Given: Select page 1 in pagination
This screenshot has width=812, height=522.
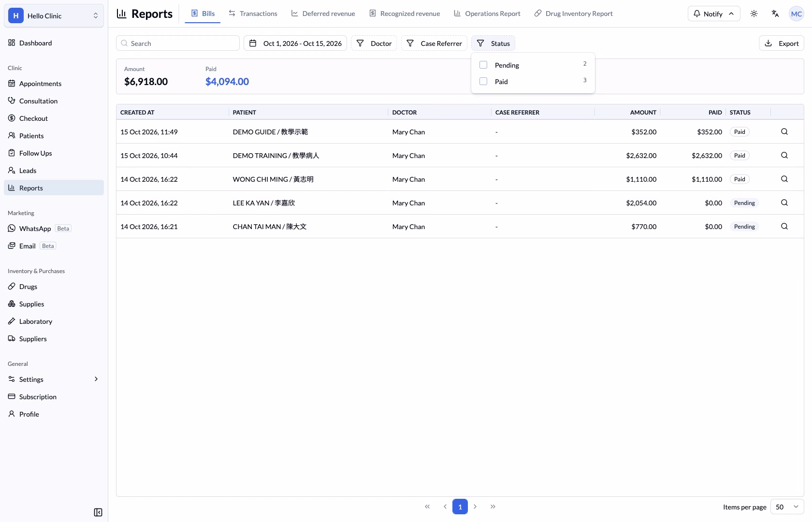Looking at the screenshot, I should click(x=460, y=507).
